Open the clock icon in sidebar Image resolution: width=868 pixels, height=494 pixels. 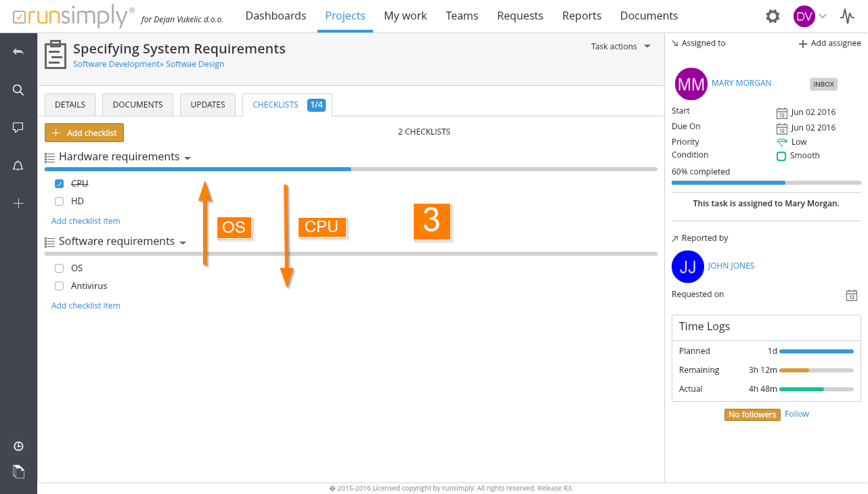tap(18, 446)
